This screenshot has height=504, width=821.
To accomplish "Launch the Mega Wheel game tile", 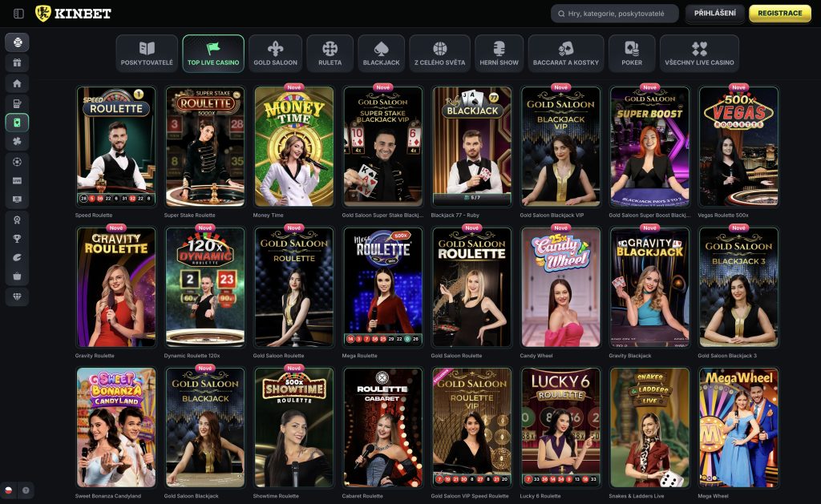I will point(738,427).
